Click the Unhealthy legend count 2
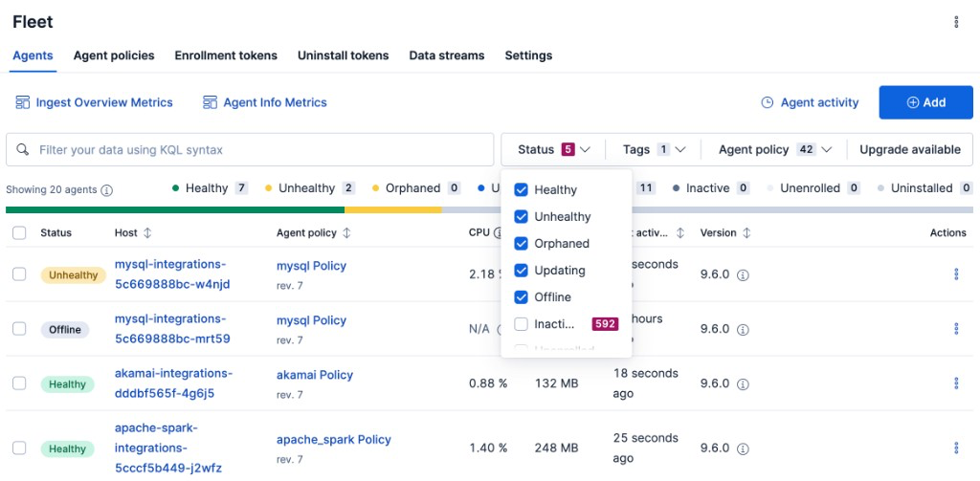The height and width of the screenshot is (481, 980). pyautogui.click(x=348, y=188)
